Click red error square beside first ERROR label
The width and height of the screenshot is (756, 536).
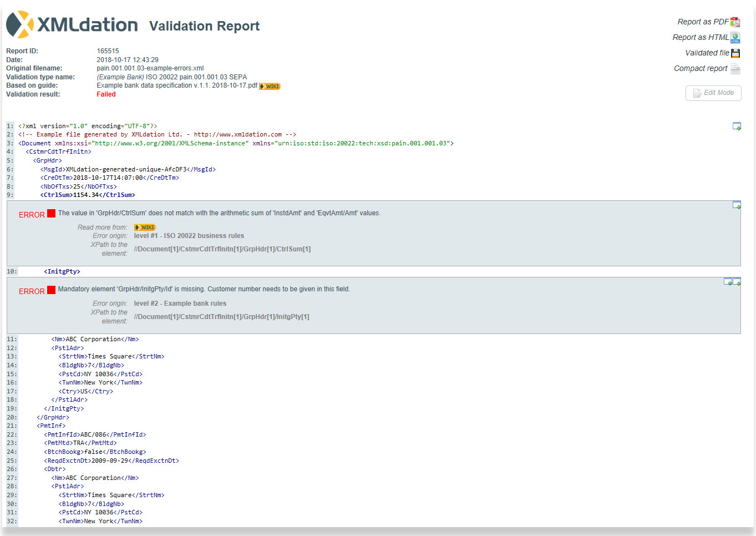52,213
